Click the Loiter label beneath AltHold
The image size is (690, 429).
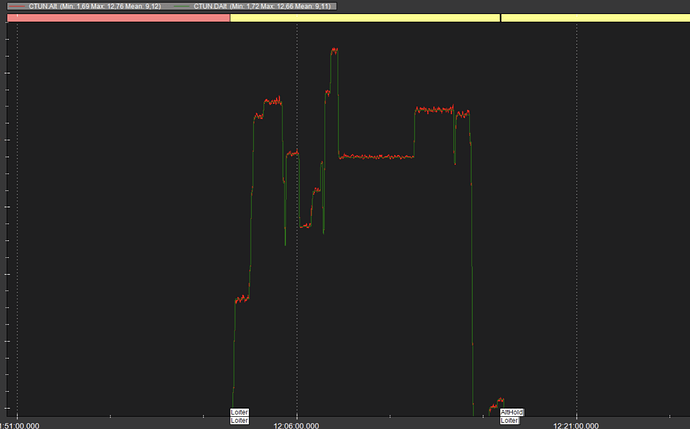tap(509, 421)
